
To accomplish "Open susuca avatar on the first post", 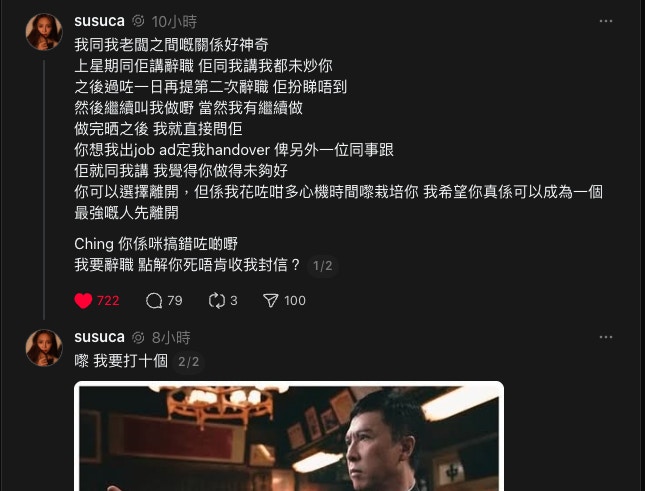I will point(44,32).
